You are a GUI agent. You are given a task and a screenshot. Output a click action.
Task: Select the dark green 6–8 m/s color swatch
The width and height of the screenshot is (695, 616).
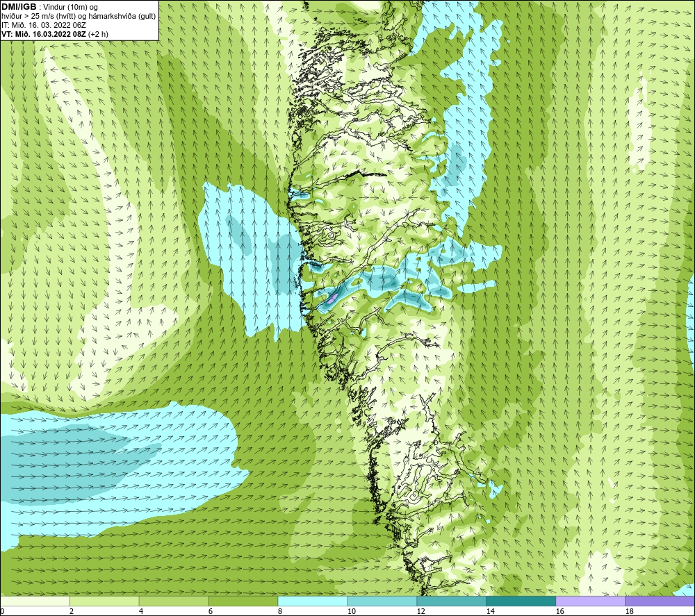coord(243,601)
